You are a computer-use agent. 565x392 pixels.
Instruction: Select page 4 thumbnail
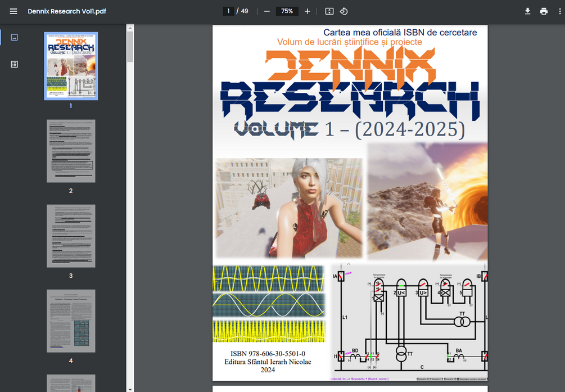tap(71, 321)
